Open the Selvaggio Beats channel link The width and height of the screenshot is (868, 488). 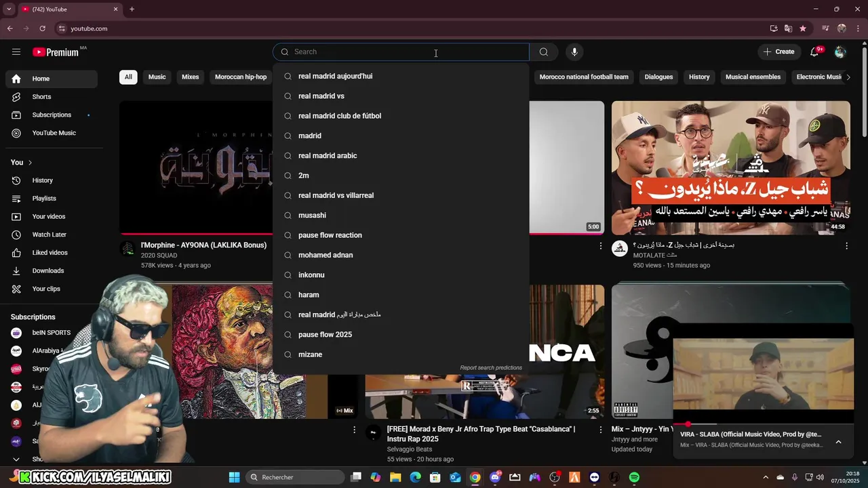coord(410,449)
